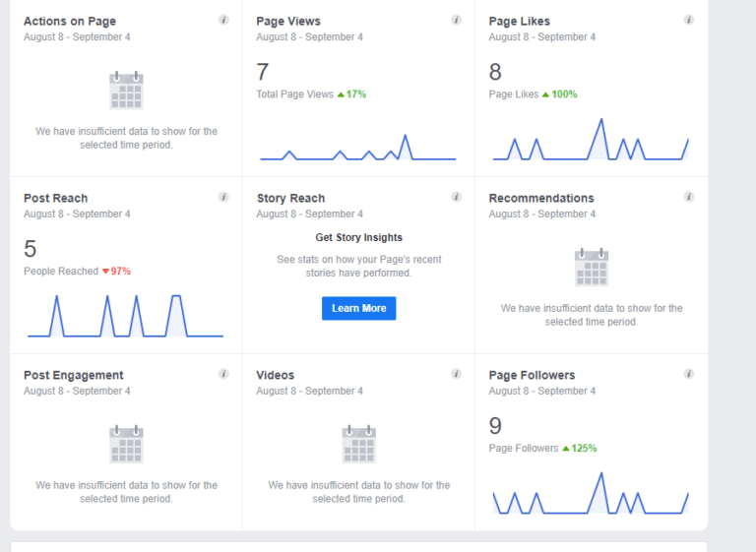This screenshot has height=552, width=756.
Task: Click Learn More button in Story Reach
Action: (358, 308)
